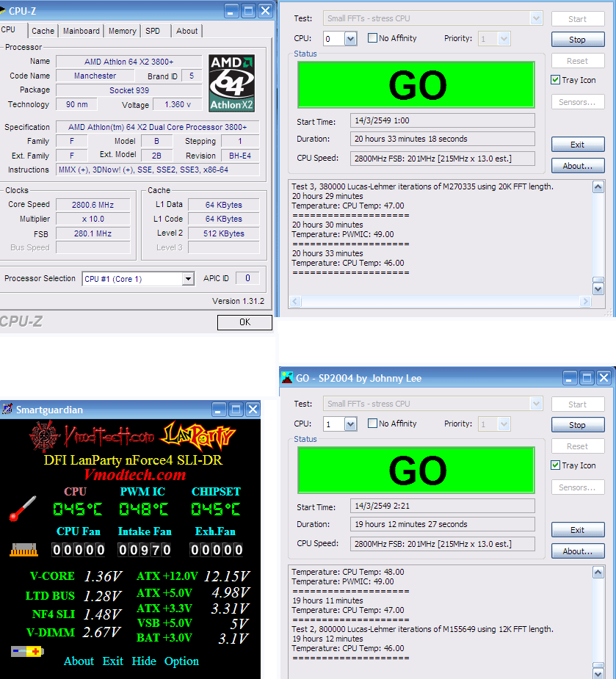Minimize the SP2004 by Johnny Lee window
This screenshot has width=616, height=679.
click(570, 378)
